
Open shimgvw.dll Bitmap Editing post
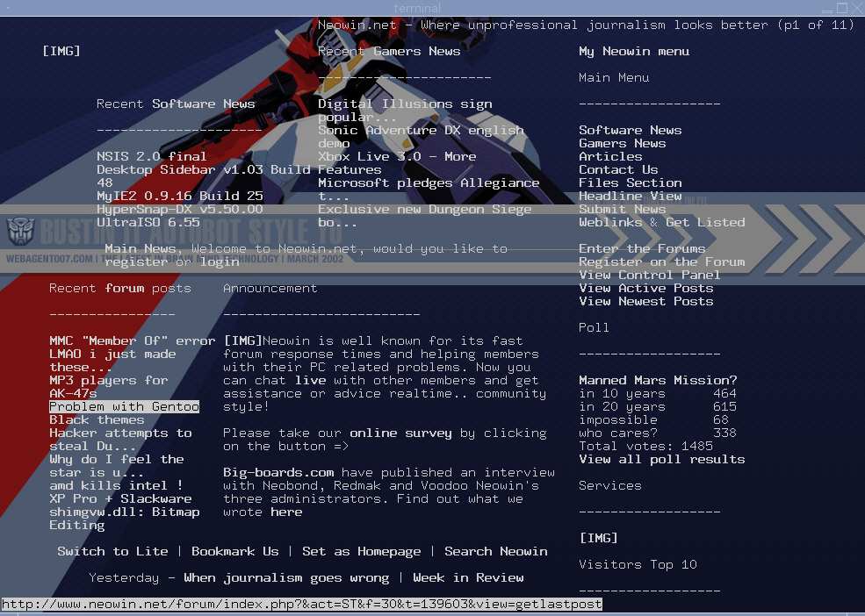124,519
